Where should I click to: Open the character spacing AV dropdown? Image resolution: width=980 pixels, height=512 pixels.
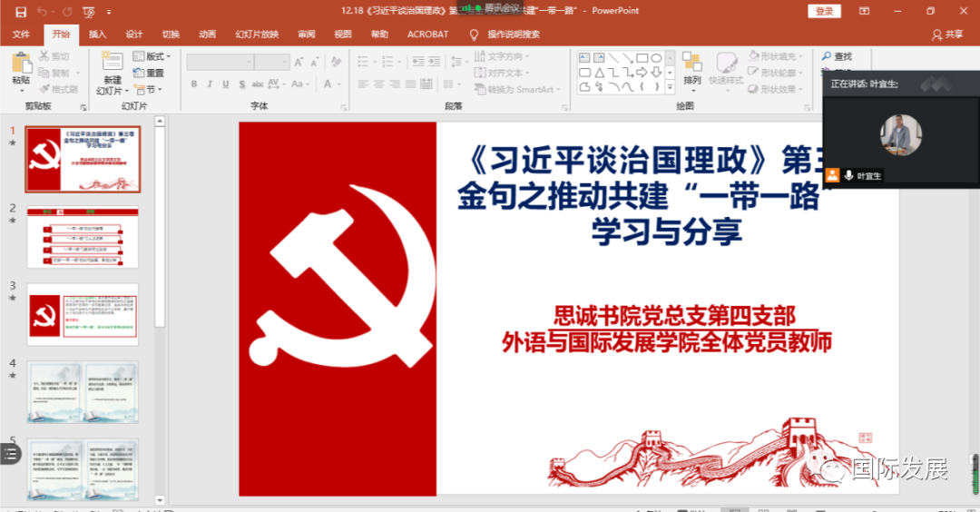click(276, 84)
